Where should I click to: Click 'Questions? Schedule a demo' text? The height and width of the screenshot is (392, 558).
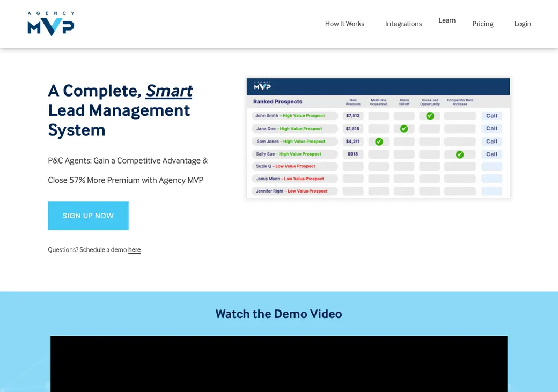coord(87,250)
